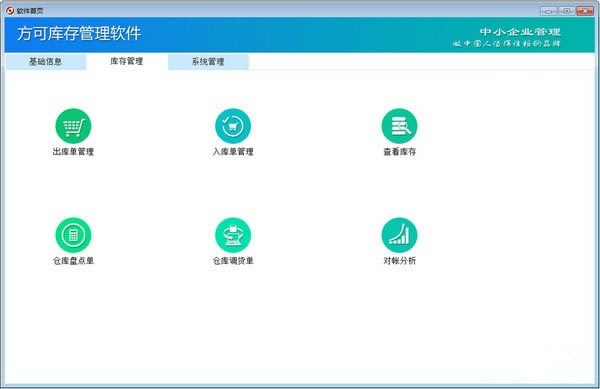Launch the 仓库调货单 transfer icon
The height and width of the screenshot is (389, 600).
coord(233,235)
